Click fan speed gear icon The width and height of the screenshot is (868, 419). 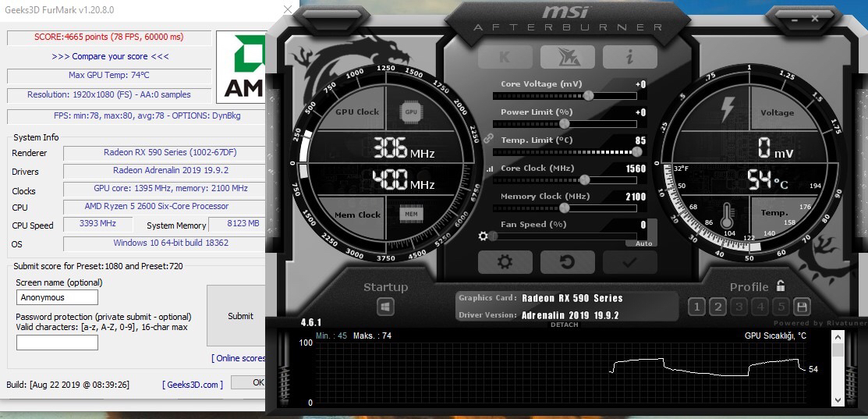click(484, 236)
